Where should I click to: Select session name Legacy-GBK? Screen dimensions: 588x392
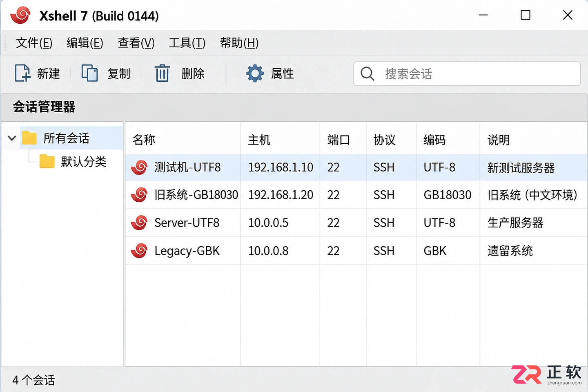click(187, 250)
